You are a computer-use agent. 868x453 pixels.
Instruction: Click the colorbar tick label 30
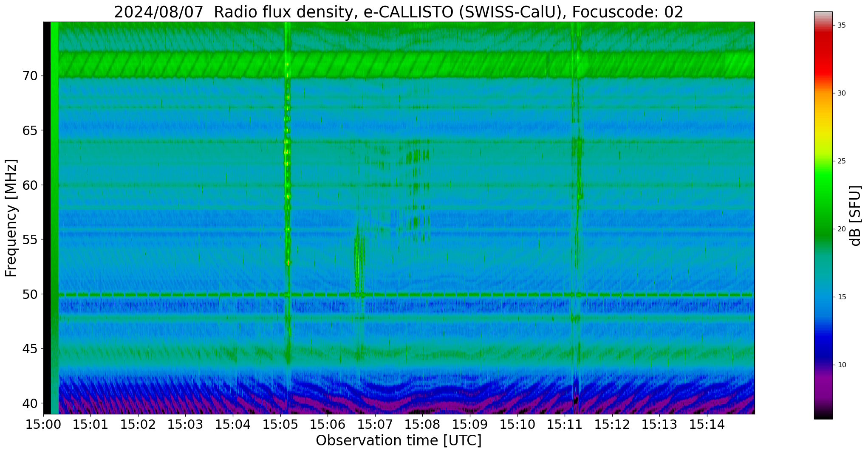(842, 93)
